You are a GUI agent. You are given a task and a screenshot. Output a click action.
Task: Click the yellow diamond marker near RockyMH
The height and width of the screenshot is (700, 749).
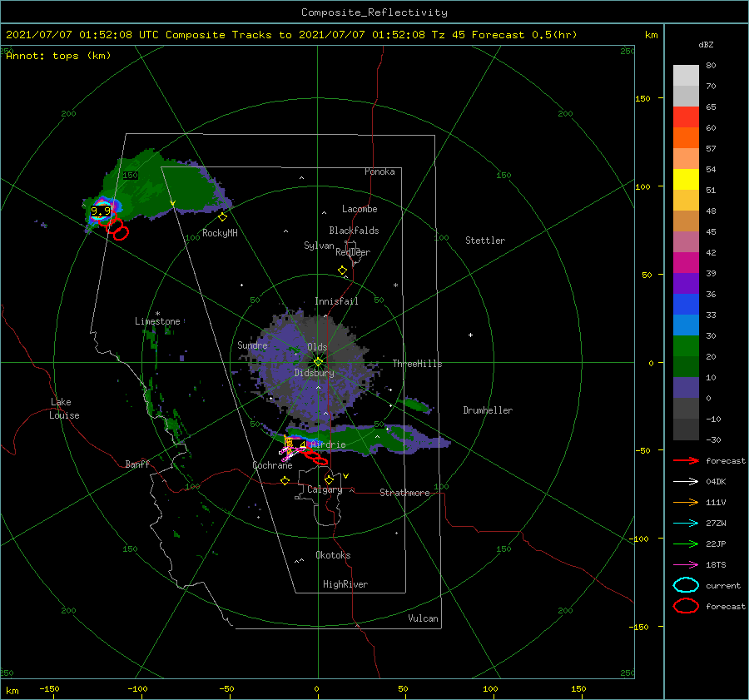[222, 217]
